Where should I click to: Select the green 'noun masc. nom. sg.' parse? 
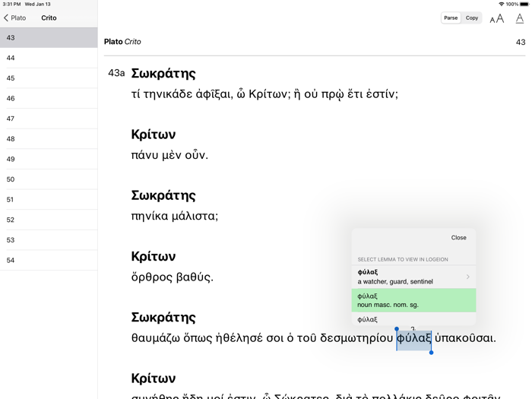click(x=413, y=300)
